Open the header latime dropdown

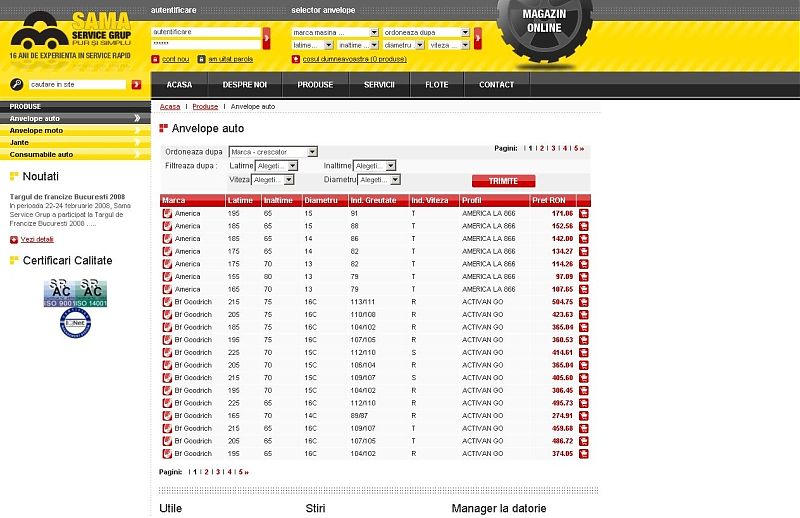coord(312,45)
